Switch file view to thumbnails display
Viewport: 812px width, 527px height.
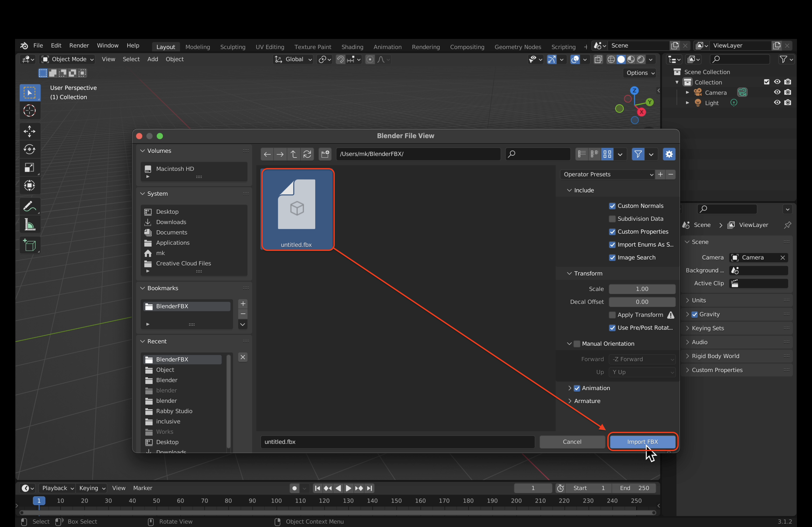point(607,154)
